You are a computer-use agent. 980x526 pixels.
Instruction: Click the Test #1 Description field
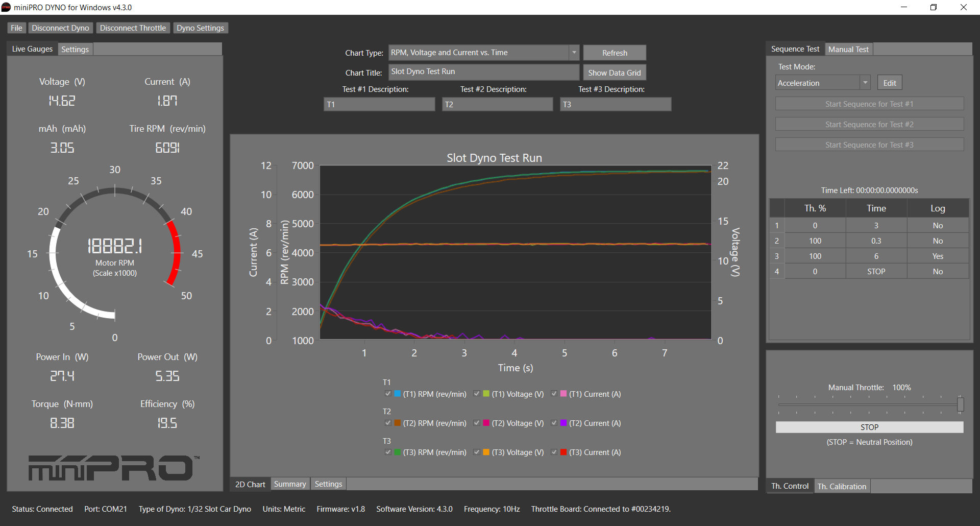(379, 104)
